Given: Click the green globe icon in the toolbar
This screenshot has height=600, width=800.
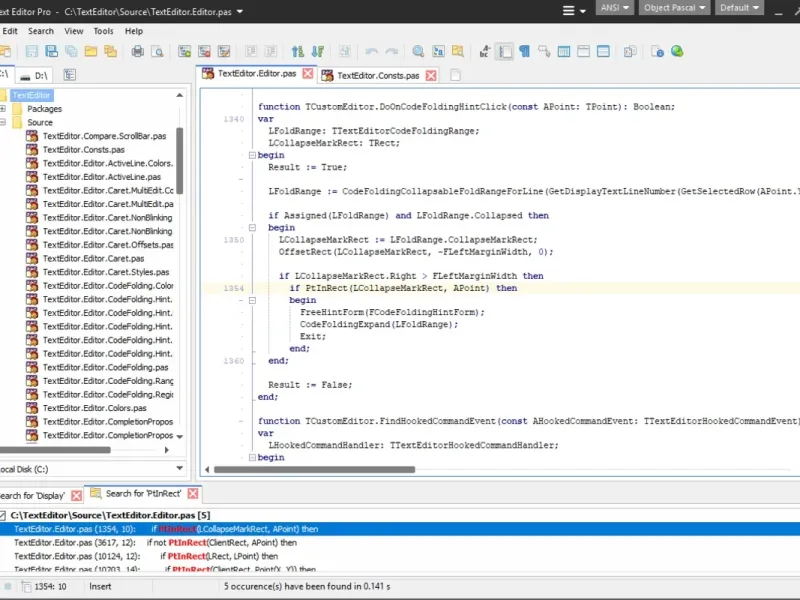Looking at the screenshot, I should click(677, 51).
